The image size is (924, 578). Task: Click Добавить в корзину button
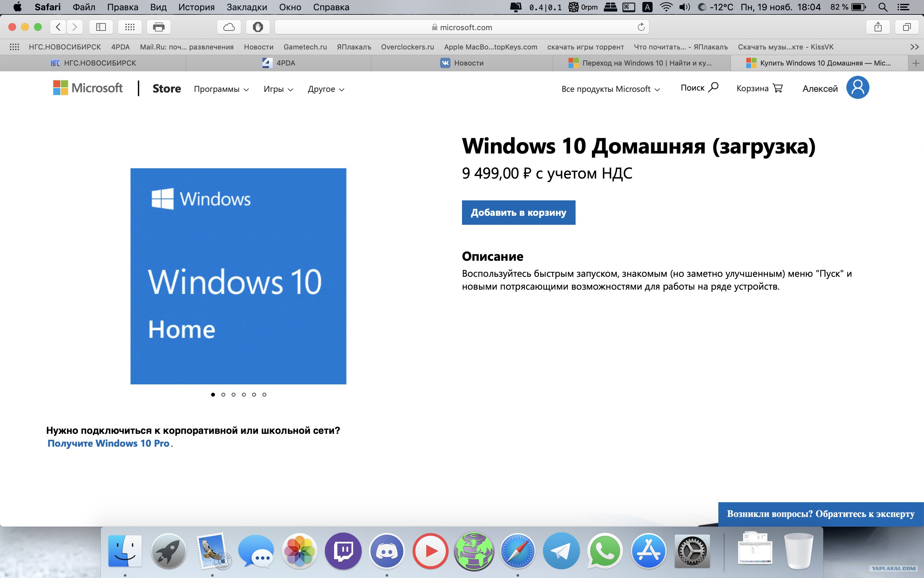click(518, 213)
